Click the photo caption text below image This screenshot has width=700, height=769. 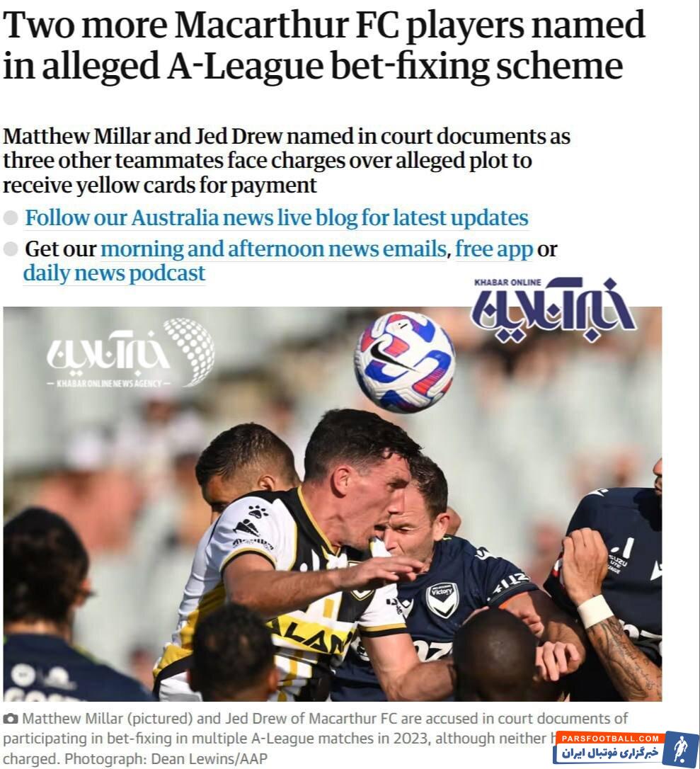coord(315,739)
